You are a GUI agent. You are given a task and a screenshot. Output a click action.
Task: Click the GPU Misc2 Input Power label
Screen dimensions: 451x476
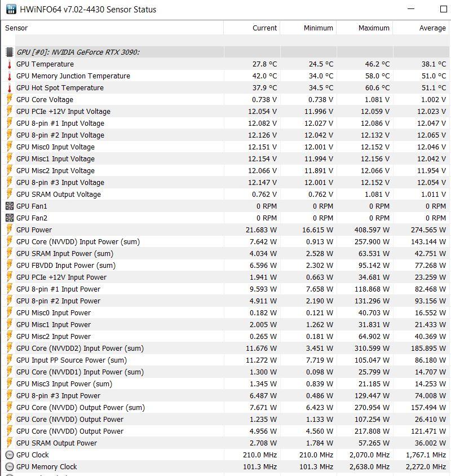pos(54,336)
